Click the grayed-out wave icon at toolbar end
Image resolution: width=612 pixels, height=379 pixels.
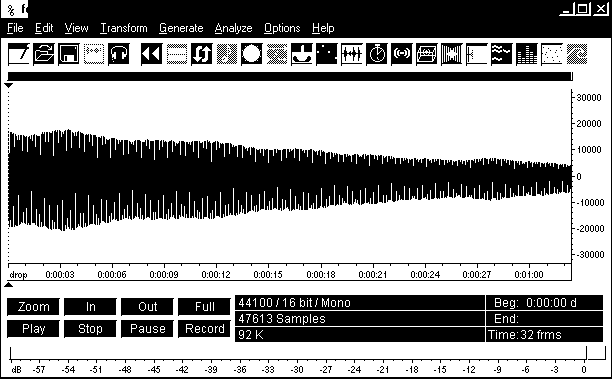576,54
